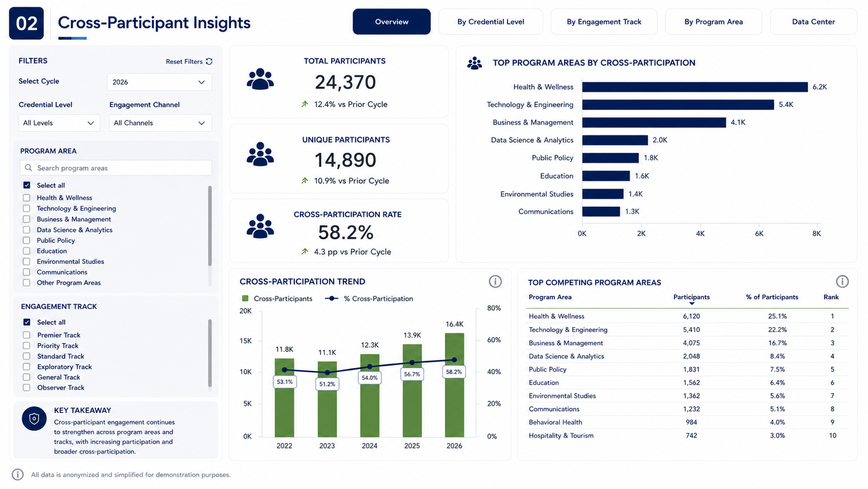This screenshot has width=868, height=489.
Task: Click the 53.1% data label for 2022
Action: pos(284,382)
